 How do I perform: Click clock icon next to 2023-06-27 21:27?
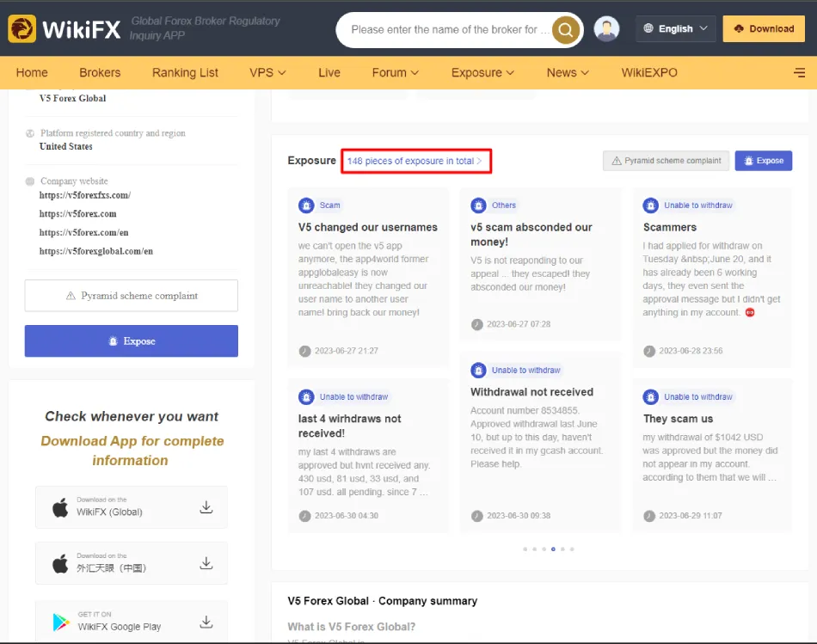click(x=304, y=351)
